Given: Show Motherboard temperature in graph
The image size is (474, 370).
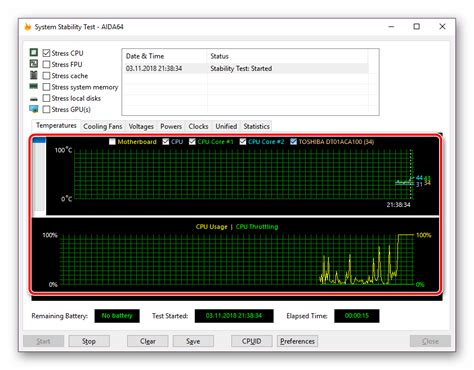Looking at the screenshot, I should (x=112, y=142).
